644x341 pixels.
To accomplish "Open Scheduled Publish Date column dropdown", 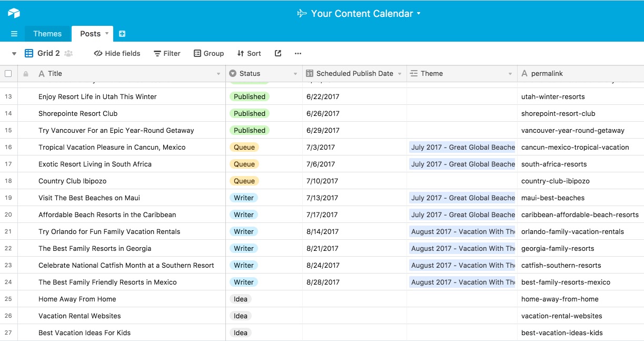I will [400, 74].
